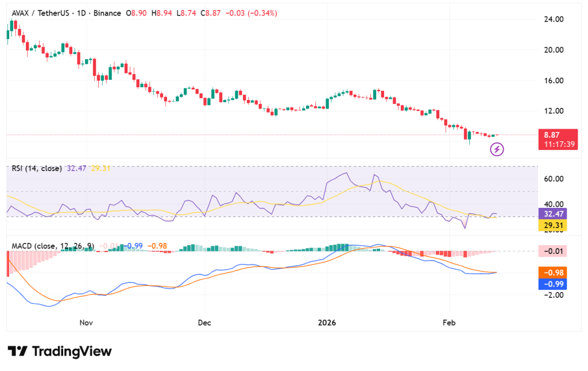Click the 12.00 price axis label

pyautogui.click(x=554, y=111)
